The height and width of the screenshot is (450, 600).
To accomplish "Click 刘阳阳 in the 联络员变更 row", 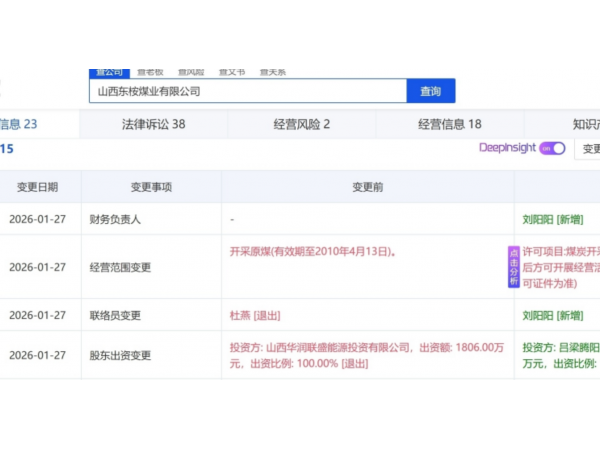I will click(x=538, y=315).
